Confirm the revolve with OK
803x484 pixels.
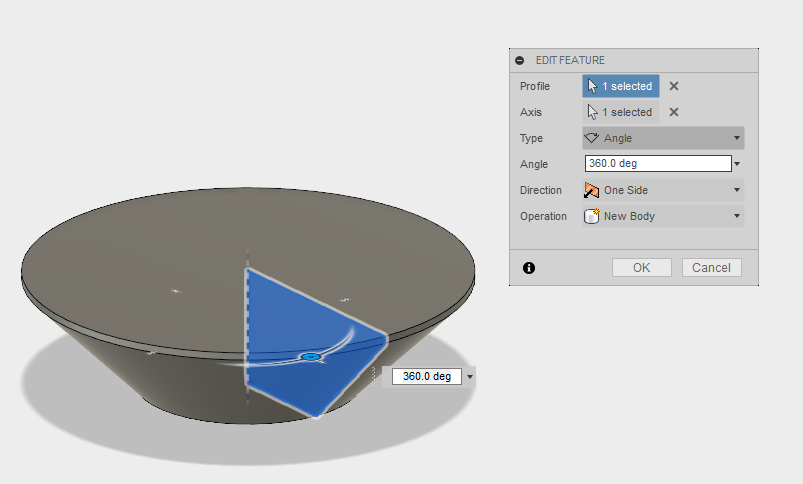tap(642, 267)
